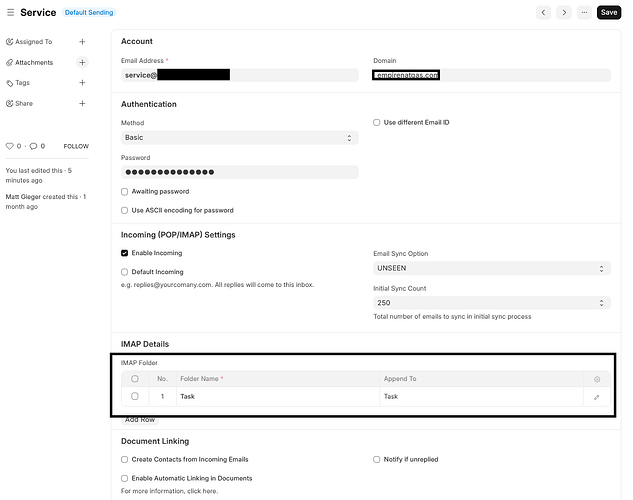
Task: Select IMAP Folder row 1 checkbox
Action: point(135,396)
